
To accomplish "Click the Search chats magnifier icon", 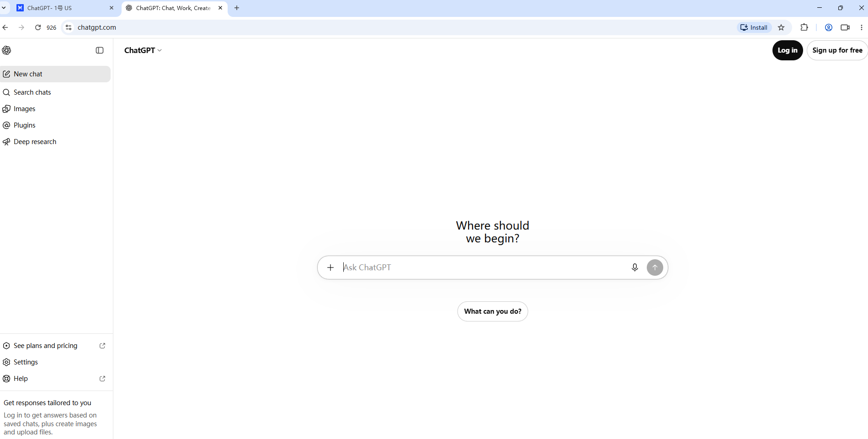I will click(6, 92).
